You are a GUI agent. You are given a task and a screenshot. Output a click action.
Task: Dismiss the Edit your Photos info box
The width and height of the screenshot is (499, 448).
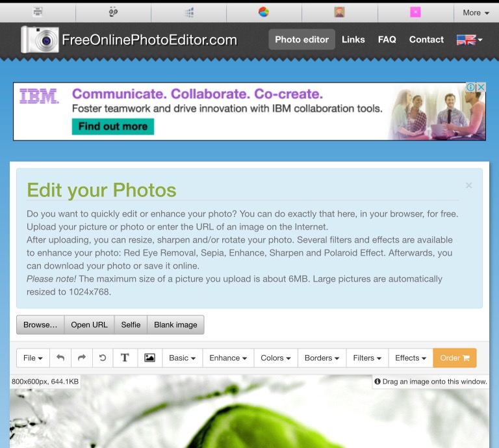(x=468, y=186)
